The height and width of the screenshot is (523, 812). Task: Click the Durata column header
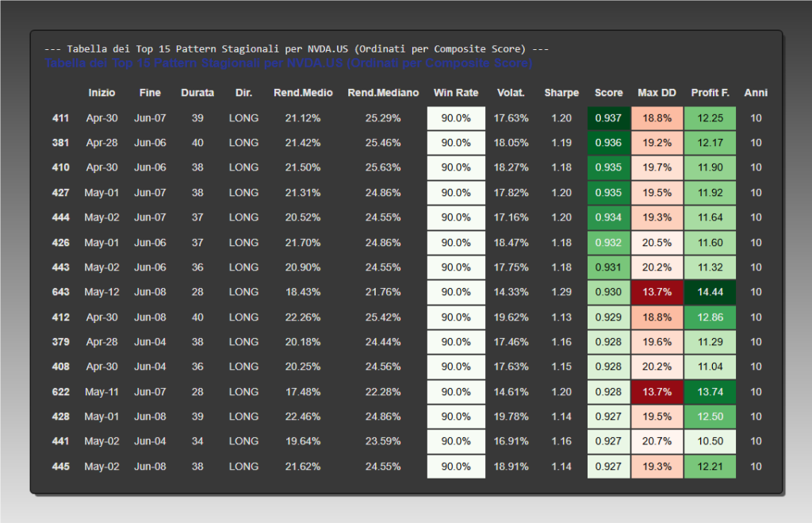(x=197, y=93)
